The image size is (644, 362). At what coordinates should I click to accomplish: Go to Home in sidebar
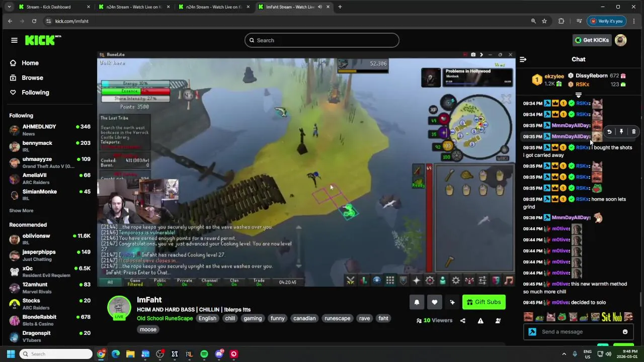(24, 63)
